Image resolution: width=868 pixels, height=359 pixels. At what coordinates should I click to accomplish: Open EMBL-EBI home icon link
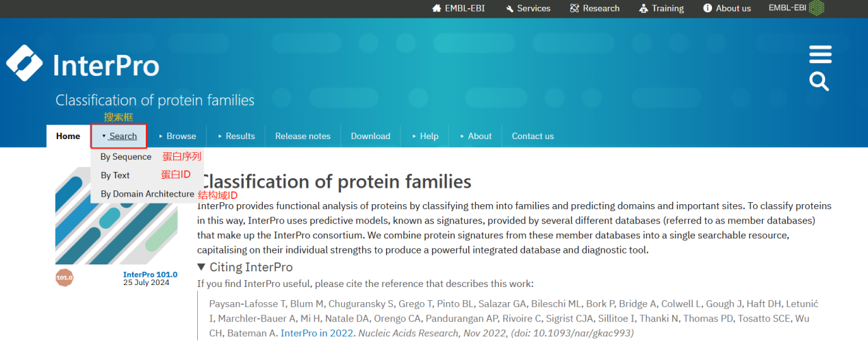tap(437, 8)
